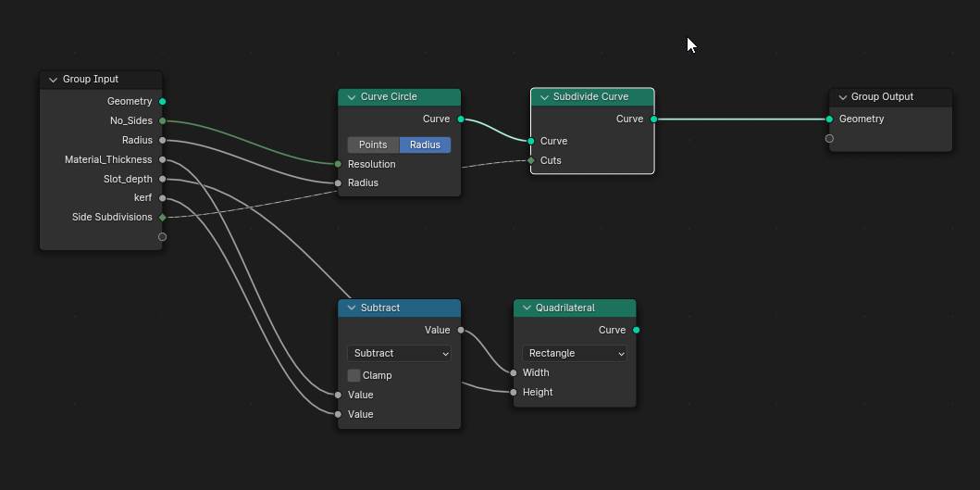Click empty socket on Group Output node

click(829, 138)
